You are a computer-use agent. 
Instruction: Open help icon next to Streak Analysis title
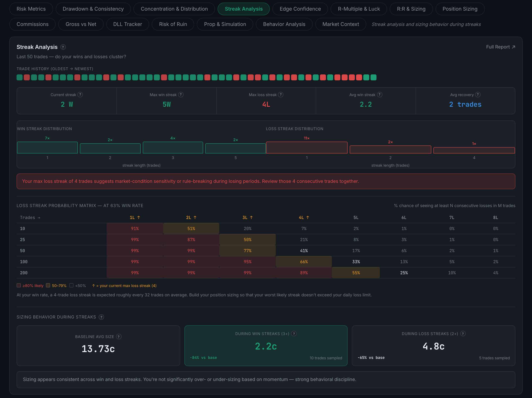[63, 47]
